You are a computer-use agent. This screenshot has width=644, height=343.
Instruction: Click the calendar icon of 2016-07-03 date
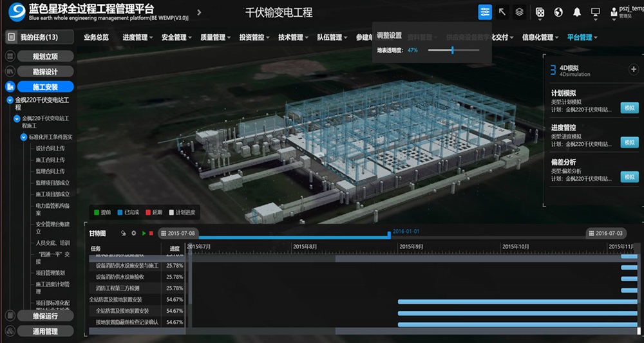click(591, 233)
